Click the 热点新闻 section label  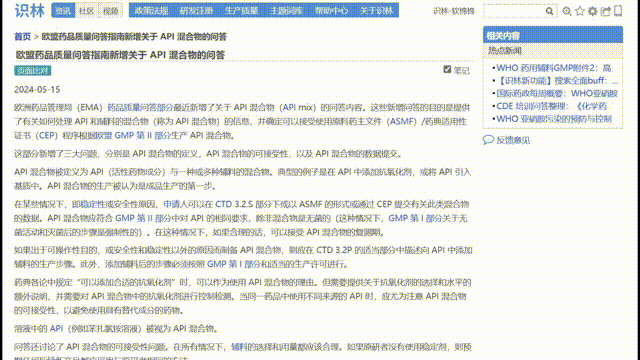pos(505,51)
